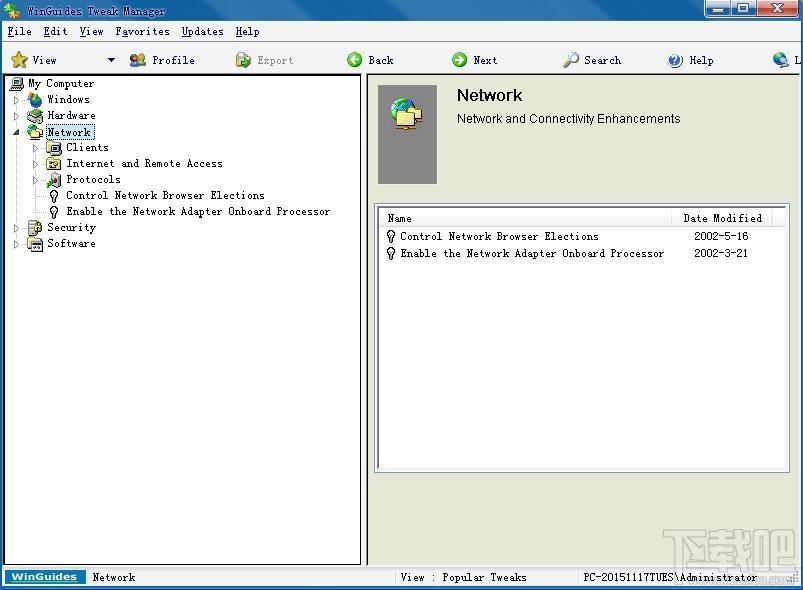Expand the Internet and Remote Access node
The image size is (803, 590).
pos(35,164)
